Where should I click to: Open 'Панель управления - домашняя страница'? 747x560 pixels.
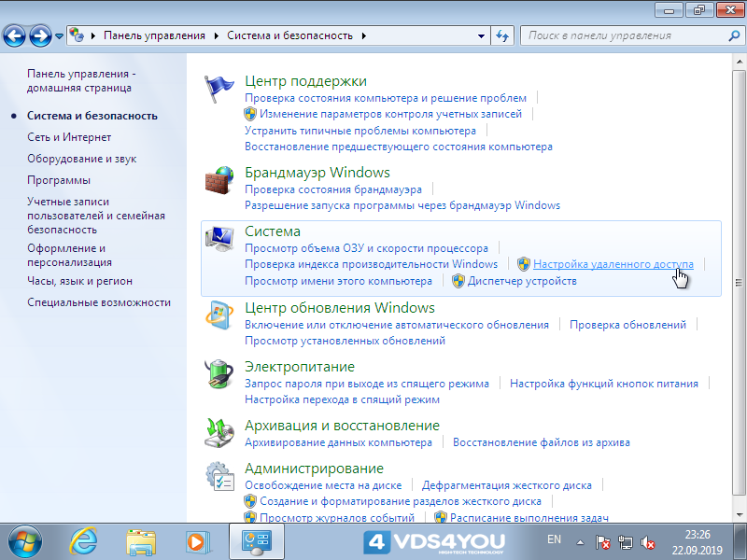pos(81,80)
